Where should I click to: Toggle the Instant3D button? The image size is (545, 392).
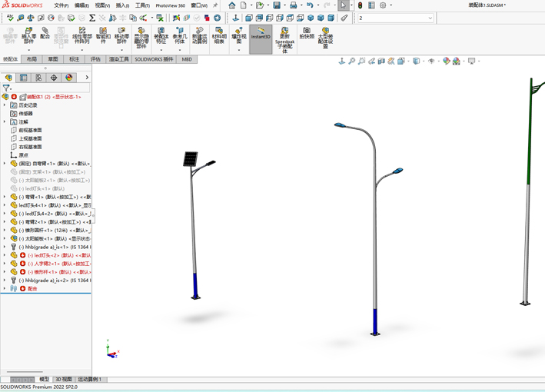pyautogui.click(x=261, y=35)
